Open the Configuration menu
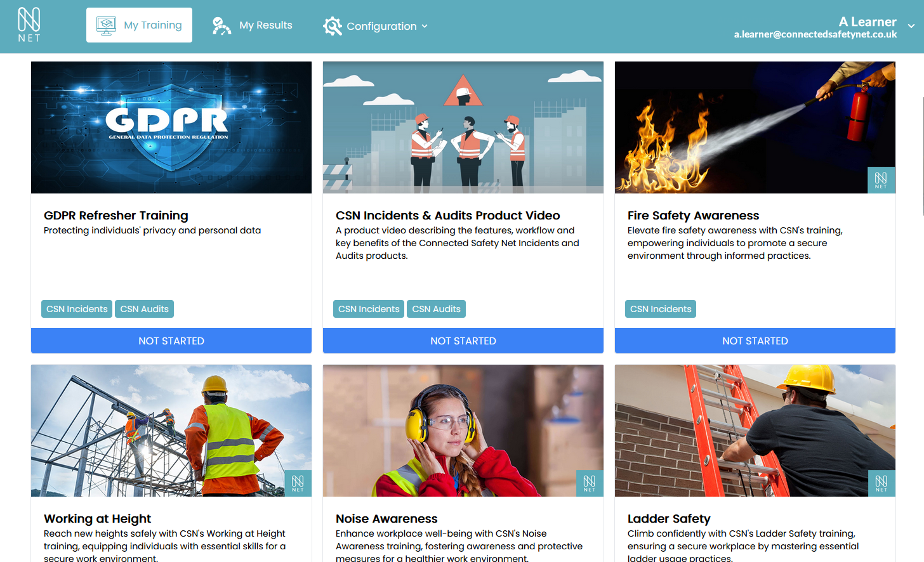 pyautogui.click(x=375, y=26)
